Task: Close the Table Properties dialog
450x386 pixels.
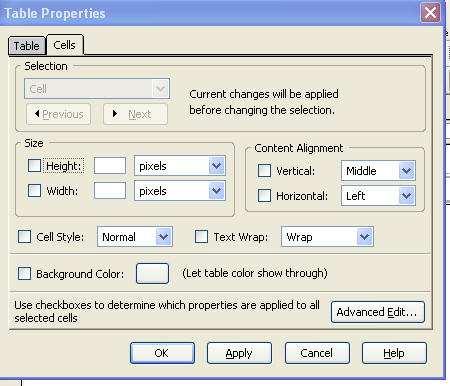Action: tap(430, 13)
